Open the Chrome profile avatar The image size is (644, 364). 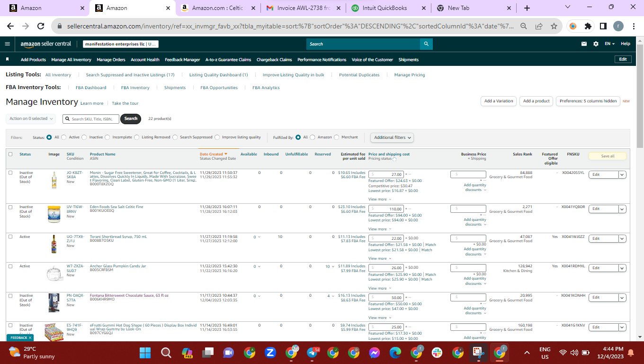[x=618, y=27]
